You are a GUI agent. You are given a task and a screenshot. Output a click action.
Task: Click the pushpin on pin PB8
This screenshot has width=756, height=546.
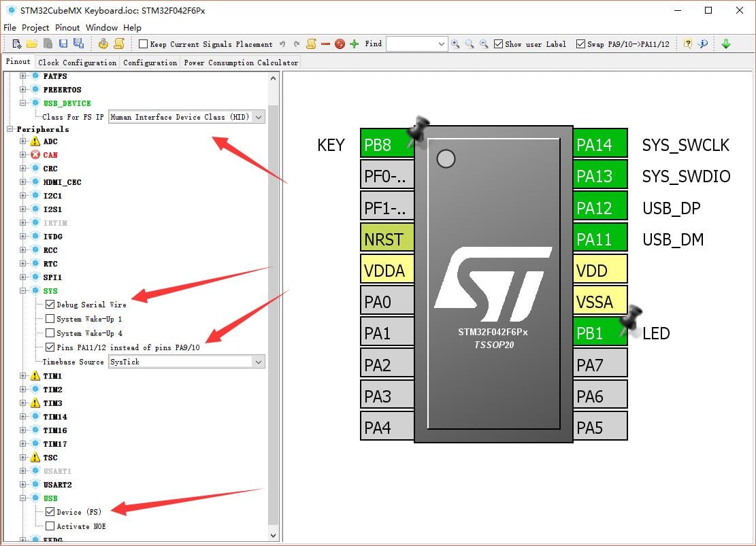point(418,130)
